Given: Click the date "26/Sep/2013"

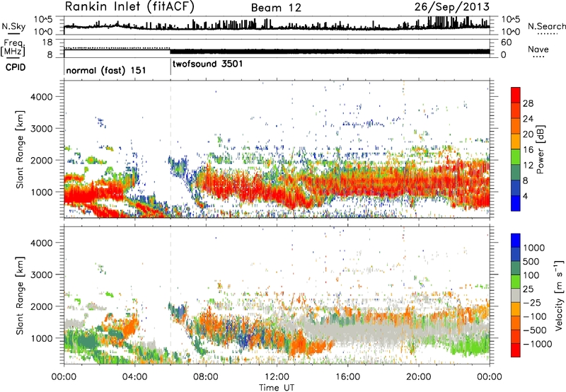Looking at the screenshot, I should pyautogui.click(x=452, y=7).
